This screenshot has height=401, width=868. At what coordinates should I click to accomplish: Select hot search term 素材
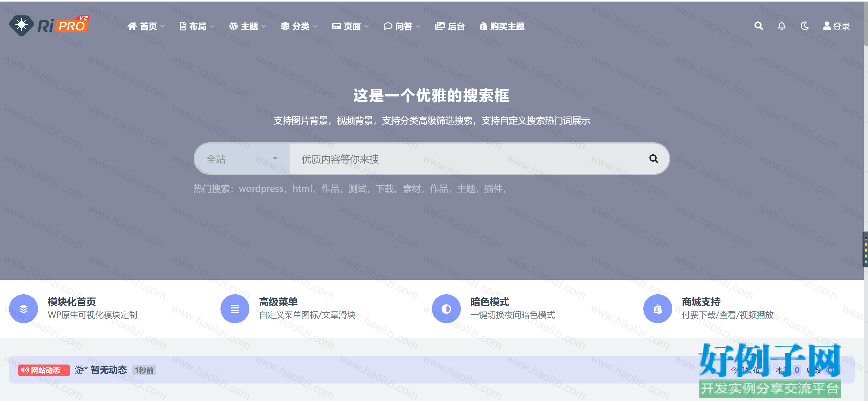(411, 188)
